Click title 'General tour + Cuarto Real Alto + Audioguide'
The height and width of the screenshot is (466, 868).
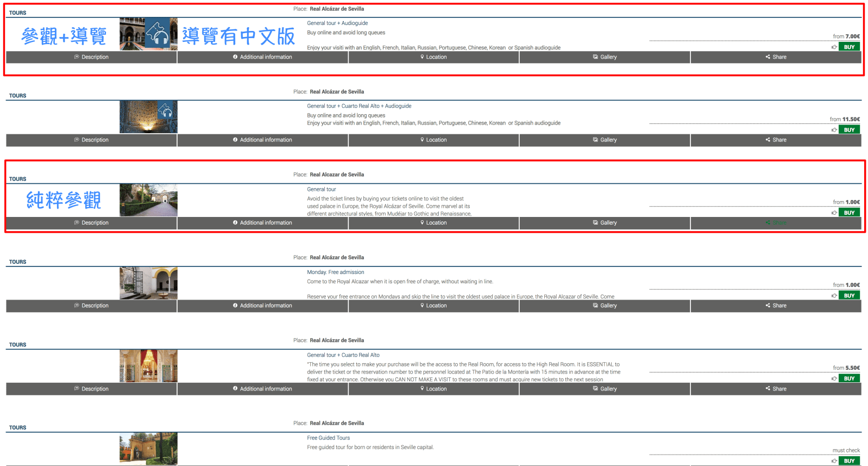tap(359, 106)
